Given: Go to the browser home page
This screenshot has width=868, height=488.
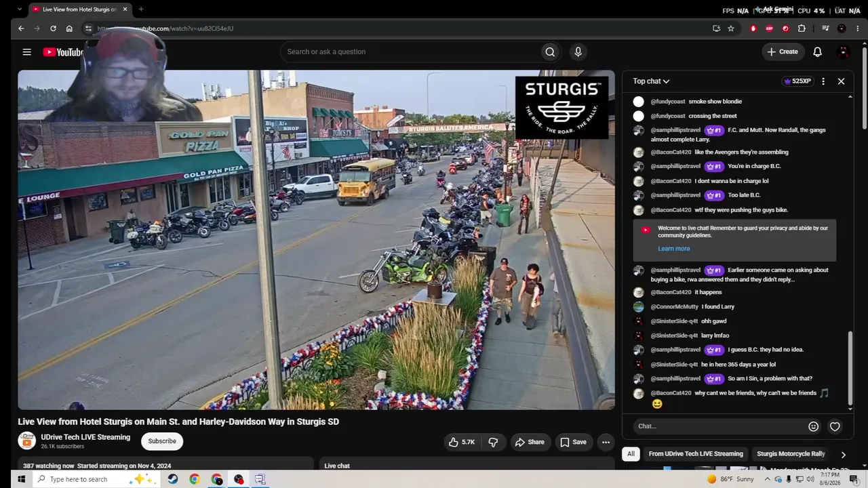Looking at the screenshot, I should pyautogui.click(x=69, y=28).
